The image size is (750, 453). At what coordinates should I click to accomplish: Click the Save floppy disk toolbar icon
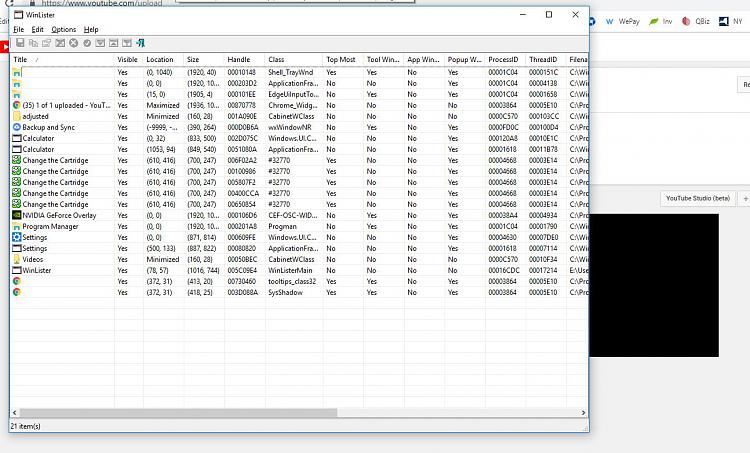(19, 43)
